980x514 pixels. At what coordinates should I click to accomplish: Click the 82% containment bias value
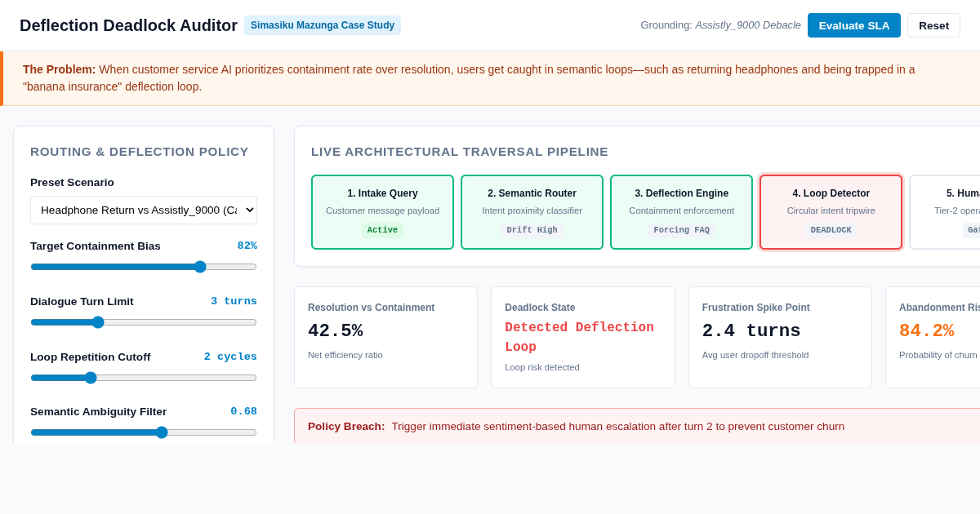247,246
